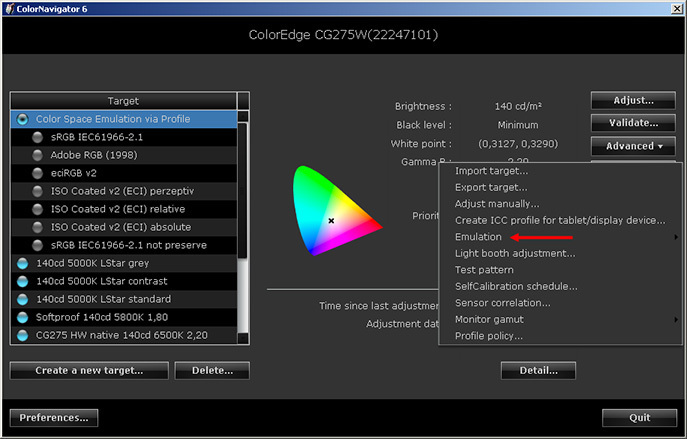
Task: Pick the Softproof 140cd 5800K 1,80 target
Action: pyautogui.click(x=124, y=317)
